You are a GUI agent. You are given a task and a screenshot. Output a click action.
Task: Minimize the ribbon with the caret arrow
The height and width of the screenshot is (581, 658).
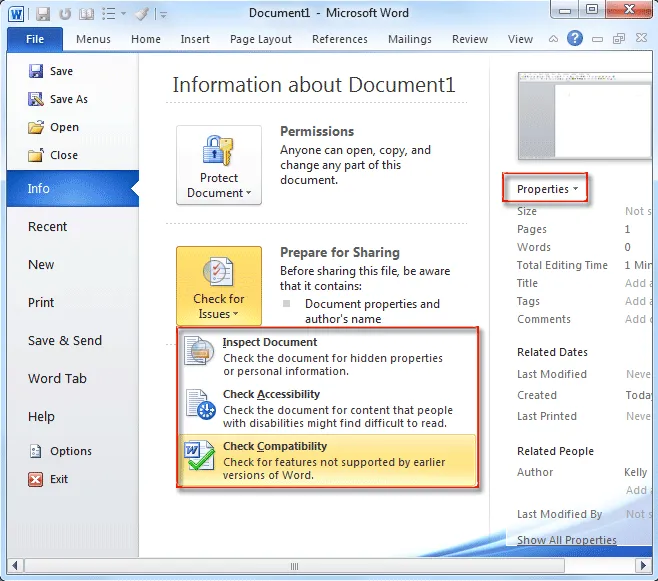[555, 40]
